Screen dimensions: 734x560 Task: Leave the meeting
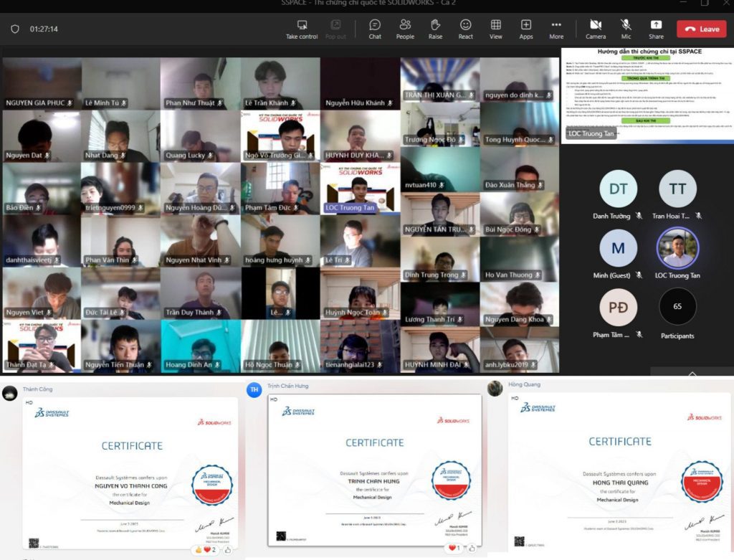click(x=702, y=29)
